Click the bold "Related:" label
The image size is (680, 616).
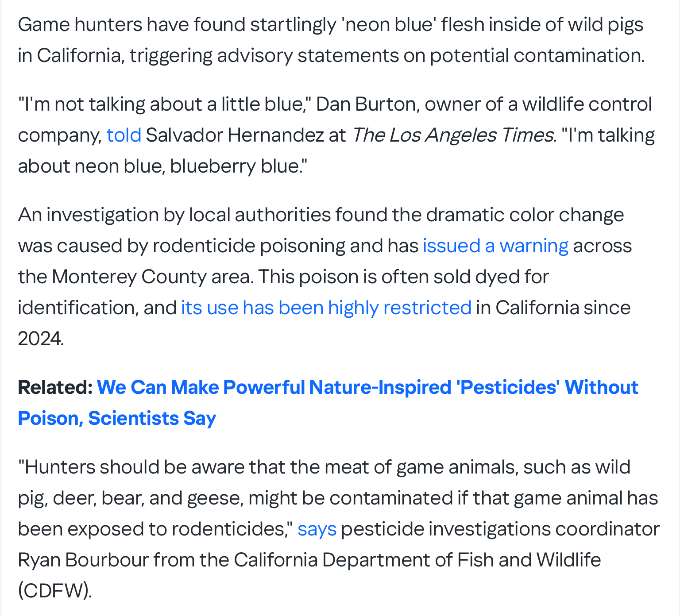55,388
